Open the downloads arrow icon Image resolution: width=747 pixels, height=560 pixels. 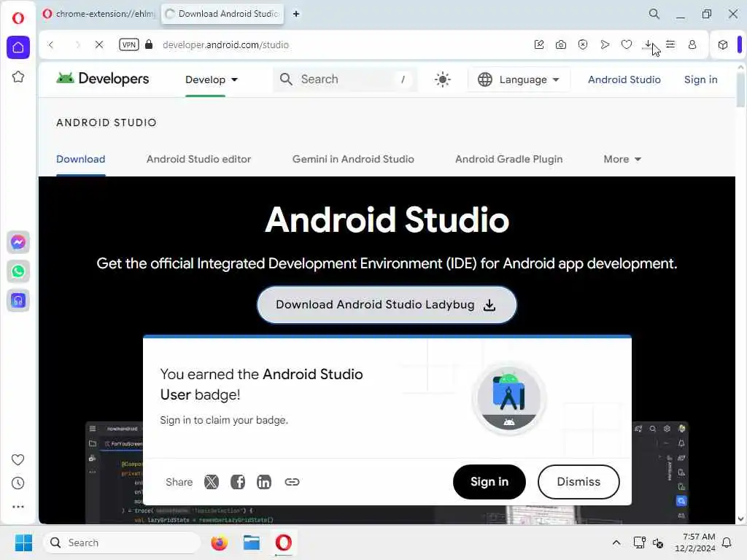click(x=648, y=44)
